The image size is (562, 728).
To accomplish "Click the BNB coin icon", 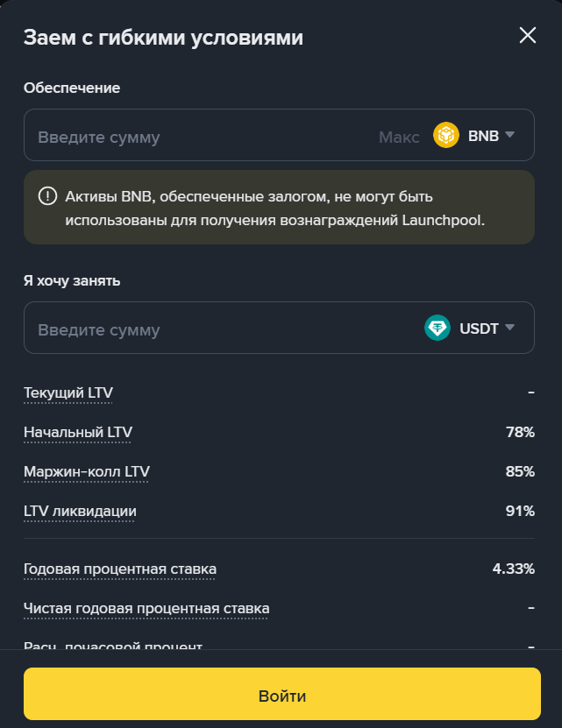I will 446,136.
